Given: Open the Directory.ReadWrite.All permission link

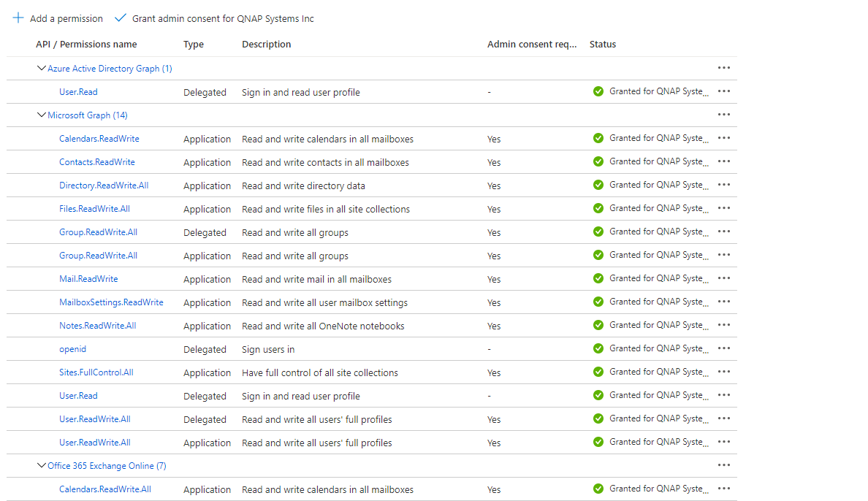Looking at the screenshot, I should (104, 186).
